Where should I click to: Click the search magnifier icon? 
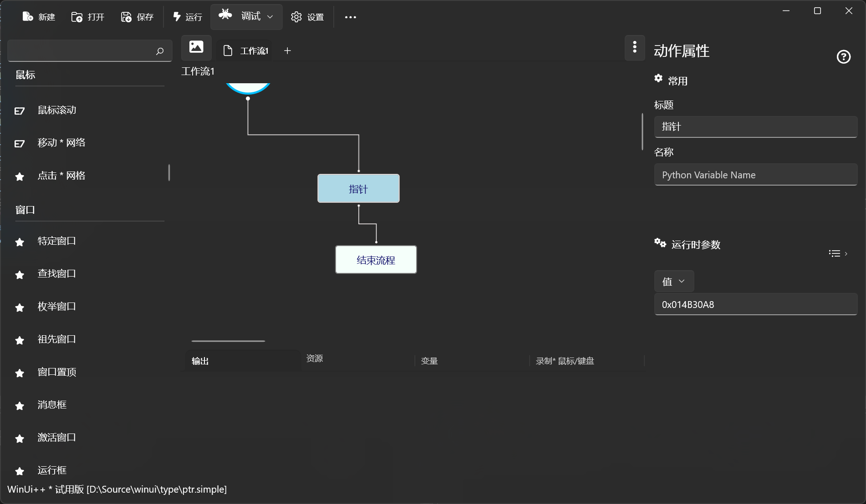[160, 51]
